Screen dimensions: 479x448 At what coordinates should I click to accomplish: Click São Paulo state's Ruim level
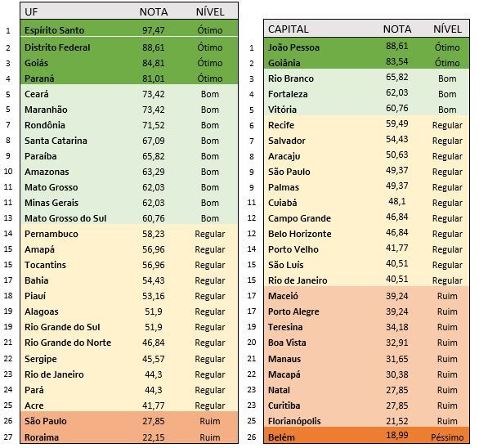pyautogui.click(x=210, y=421)
